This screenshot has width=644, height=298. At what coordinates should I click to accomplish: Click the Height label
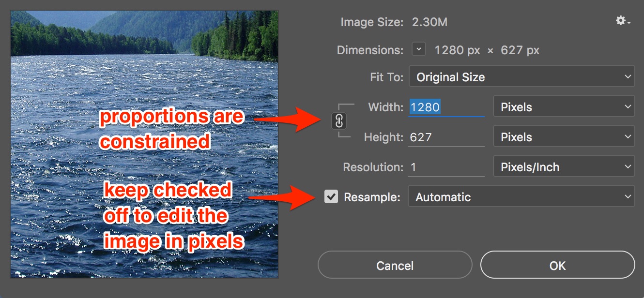coord(383,137)
